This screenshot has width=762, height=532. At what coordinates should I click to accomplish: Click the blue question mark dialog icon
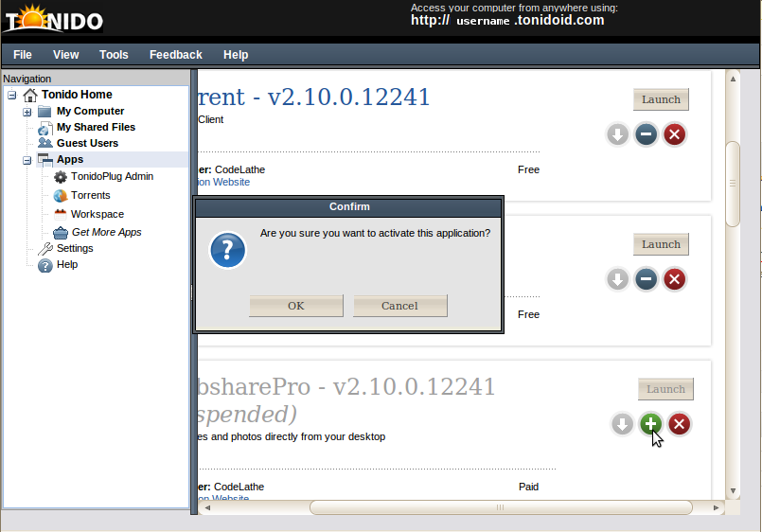coord(227,250)
